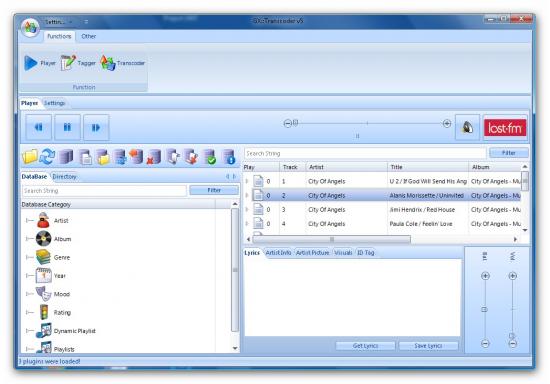Click the Save Lyrics button

(428, 346)
